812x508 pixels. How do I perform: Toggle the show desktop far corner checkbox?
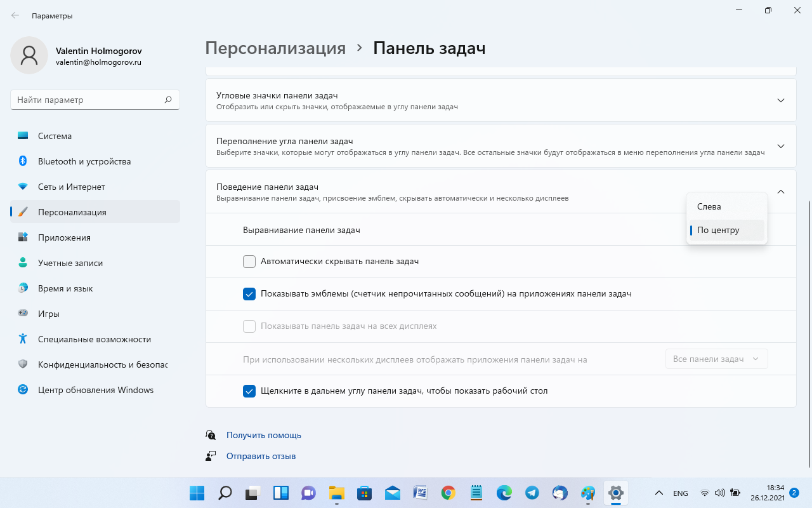(249, 391)
